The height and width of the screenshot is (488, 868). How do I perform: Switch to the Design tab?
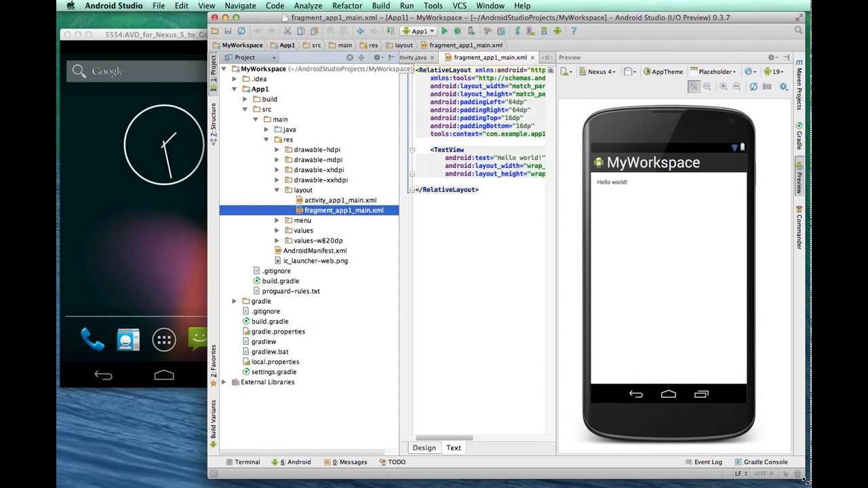pos(425,447)
